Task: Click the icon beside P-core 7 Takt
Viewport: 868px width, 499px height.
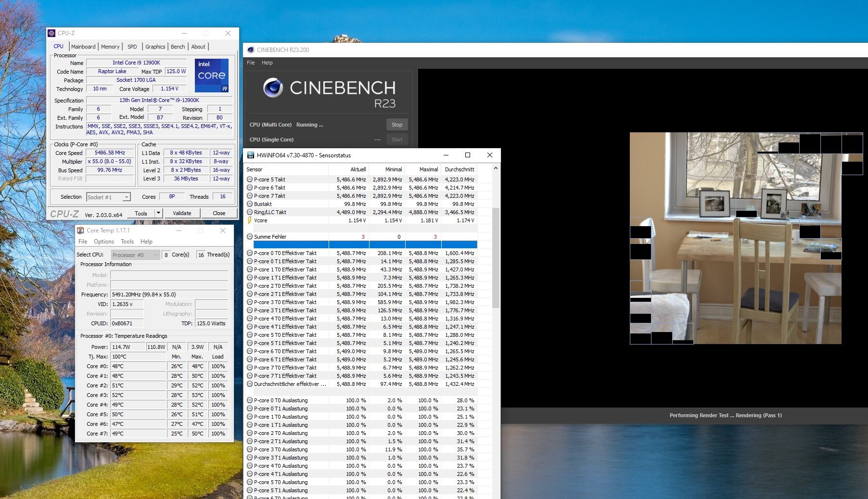Action: point(250,196)
